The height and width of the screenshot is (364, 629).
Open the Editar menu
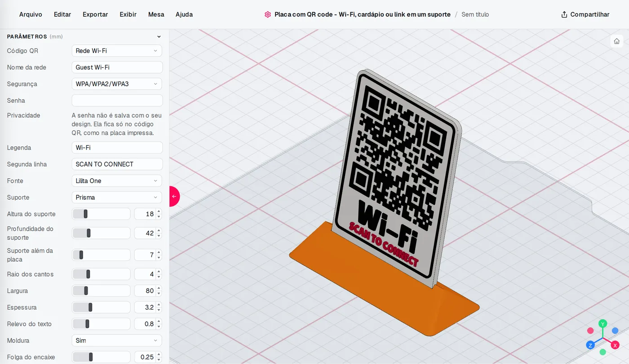click(62, 14)
